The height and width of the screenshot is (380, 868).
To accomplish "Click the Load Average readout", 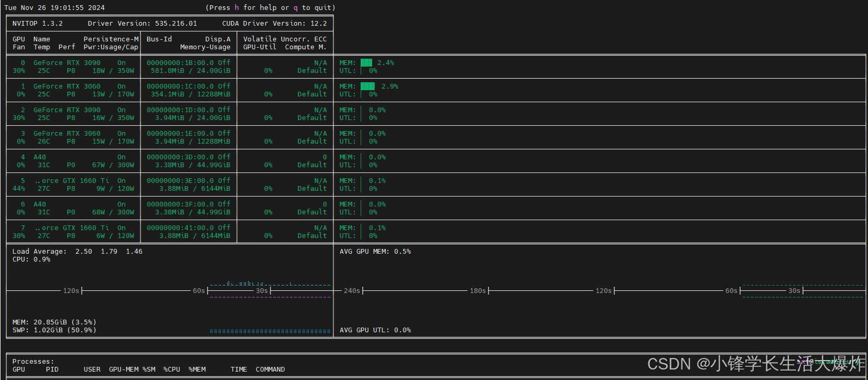I will [x=78, y=252].
